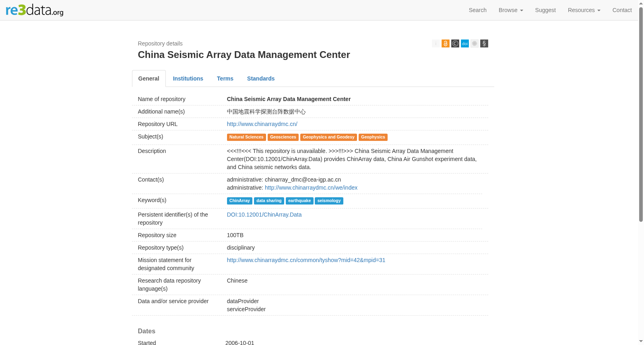
Task: Click the repository size value 100TB
Action: [x=235, y=235]
